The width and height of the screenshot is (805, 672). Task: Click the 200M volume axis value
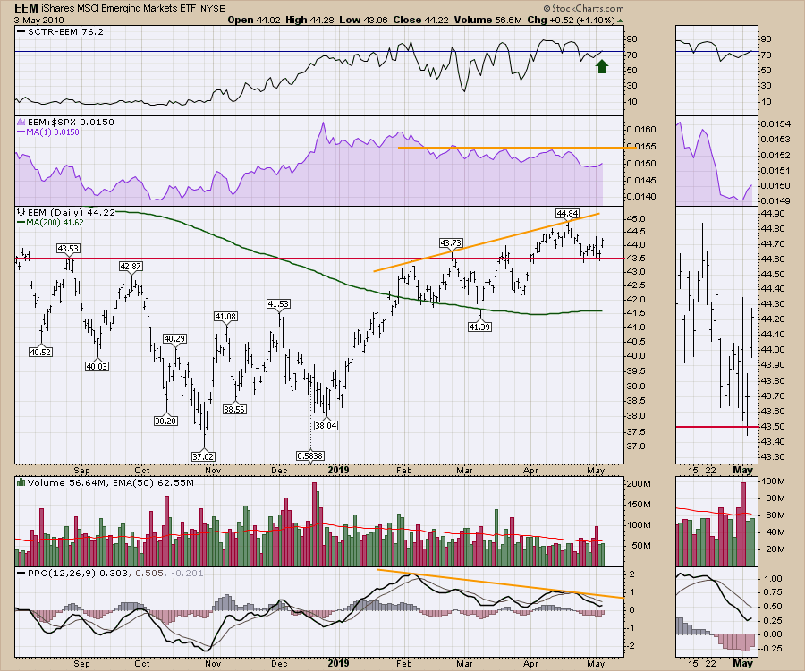[640, 484]
